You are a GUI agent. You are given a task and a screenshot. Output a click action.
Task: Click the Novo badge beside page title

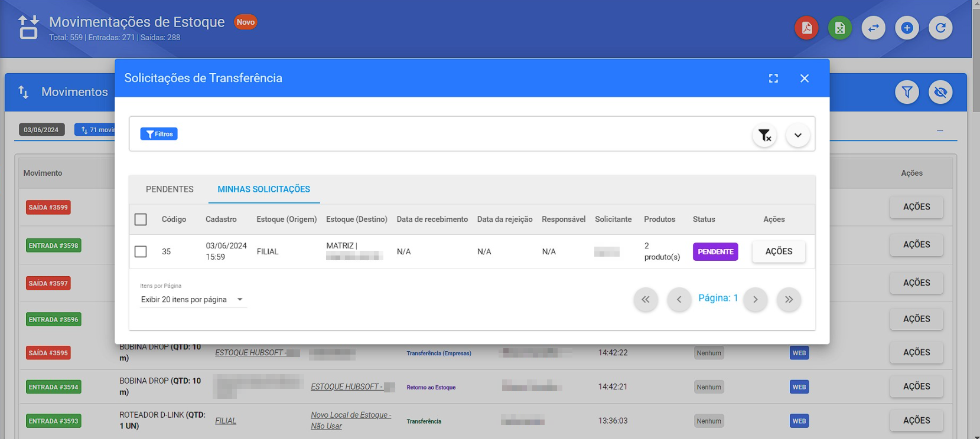[246, 22]
